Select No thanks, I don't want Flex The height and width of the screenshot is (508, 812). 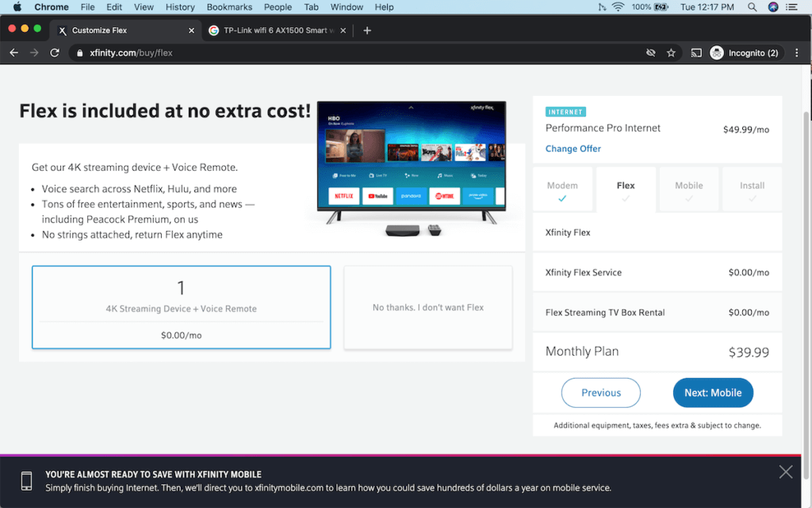427,307
